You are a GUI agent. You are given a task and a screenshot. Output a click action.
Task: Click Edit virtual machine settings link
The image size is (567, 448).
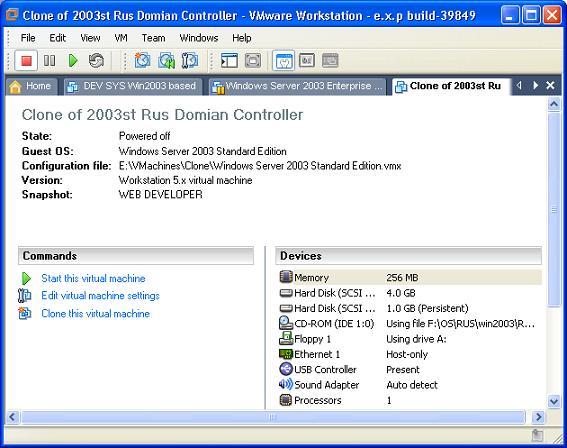[x=100, y=295]
